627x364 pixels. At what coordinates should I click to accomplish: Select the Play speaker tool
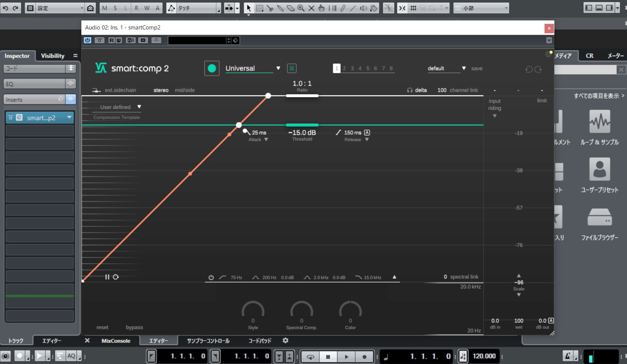pos(363,8)
